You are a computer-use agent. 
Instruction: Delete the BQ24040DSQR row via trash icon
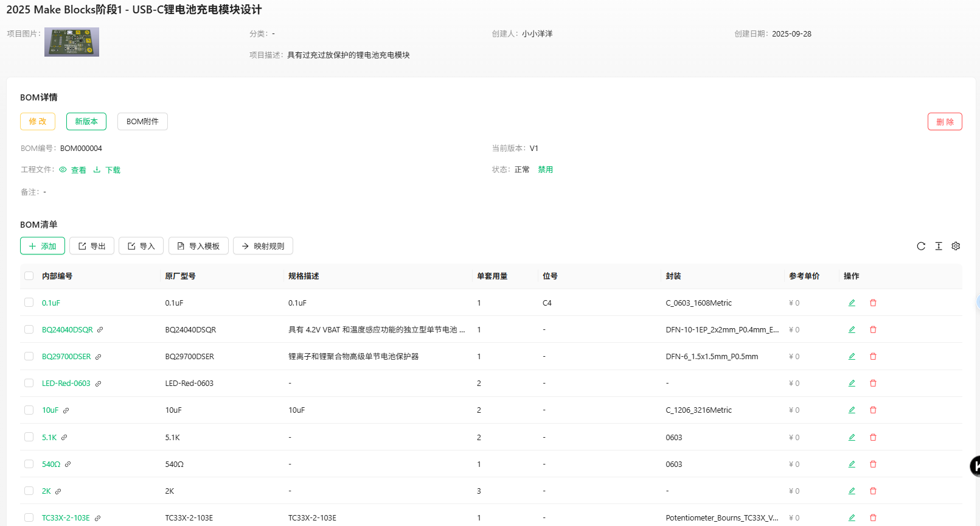click(873, 329)
